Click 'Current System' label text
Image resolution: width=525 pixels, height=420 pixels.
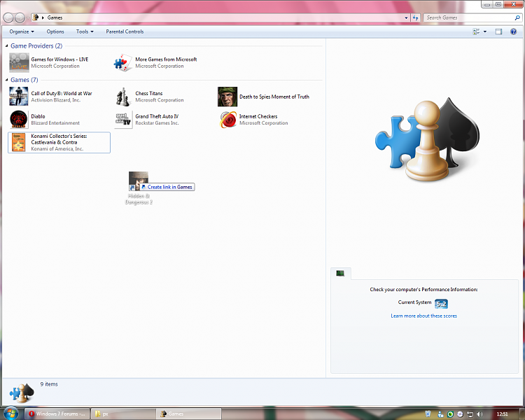(x=415, y=302)
